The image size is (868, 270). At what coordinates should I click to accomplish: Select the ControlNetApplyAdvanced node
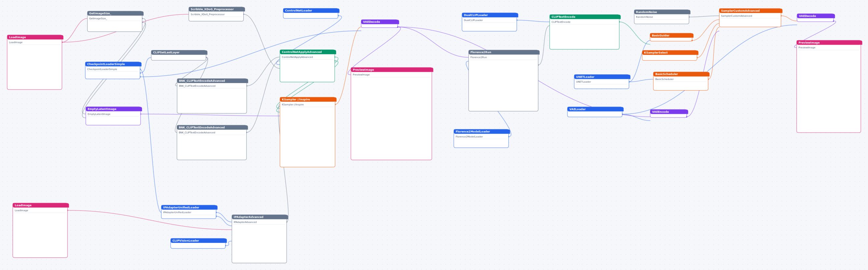(308, 66)
